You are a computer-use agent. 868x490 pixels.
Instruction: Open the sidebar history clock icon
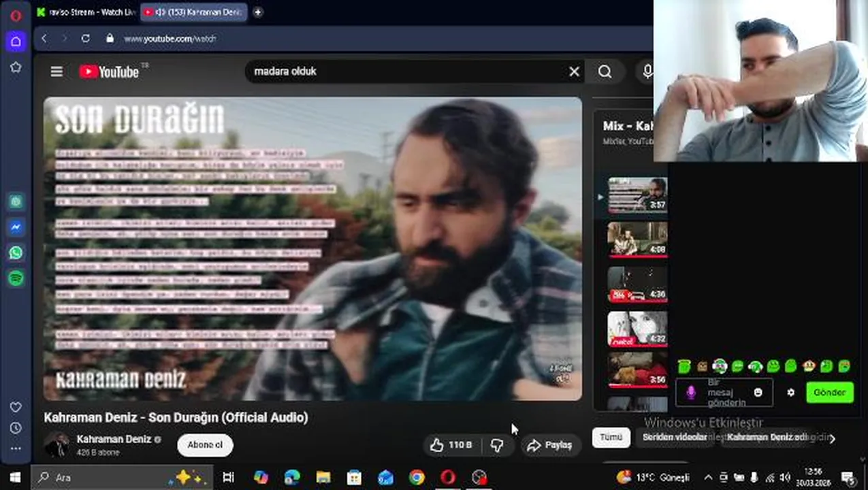point(16,428)
